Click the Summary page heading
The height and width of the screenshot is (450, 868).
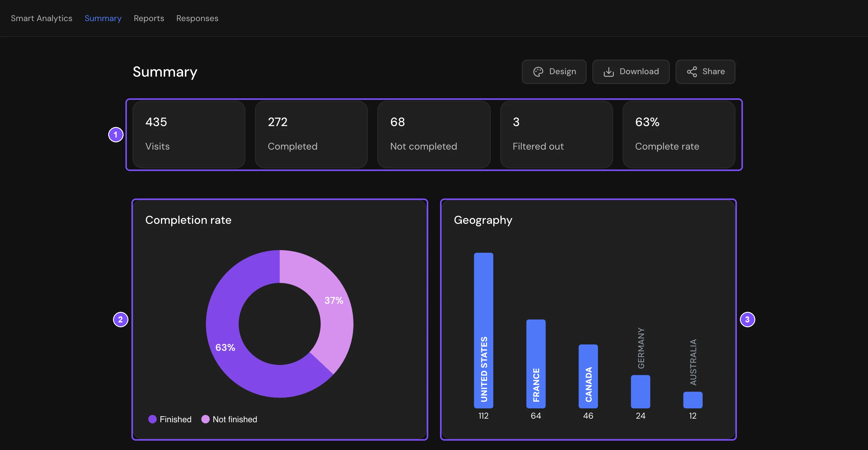coord(165,72)
